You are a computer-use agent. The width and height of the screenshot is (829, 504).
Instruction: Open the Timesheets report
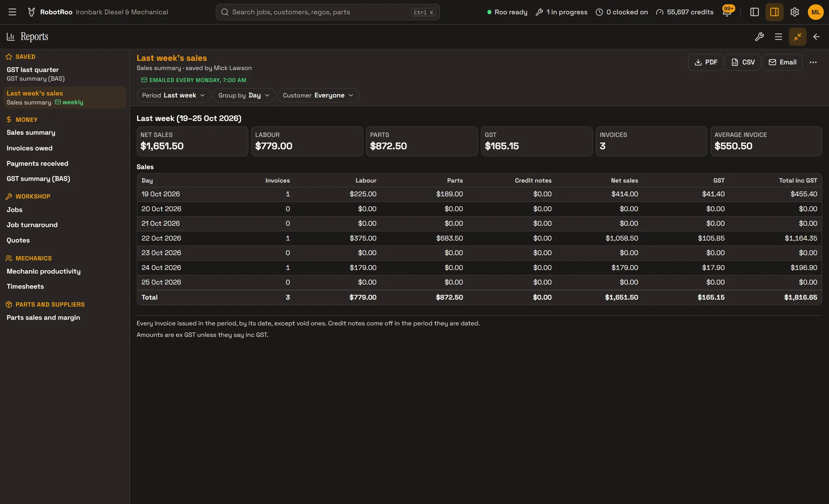click(25, 286)
